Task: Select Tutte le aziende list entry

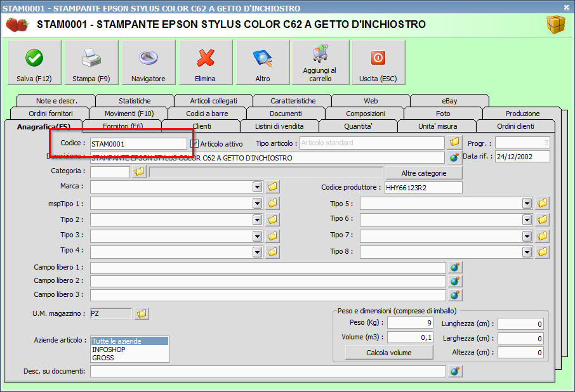Action: 130,341
